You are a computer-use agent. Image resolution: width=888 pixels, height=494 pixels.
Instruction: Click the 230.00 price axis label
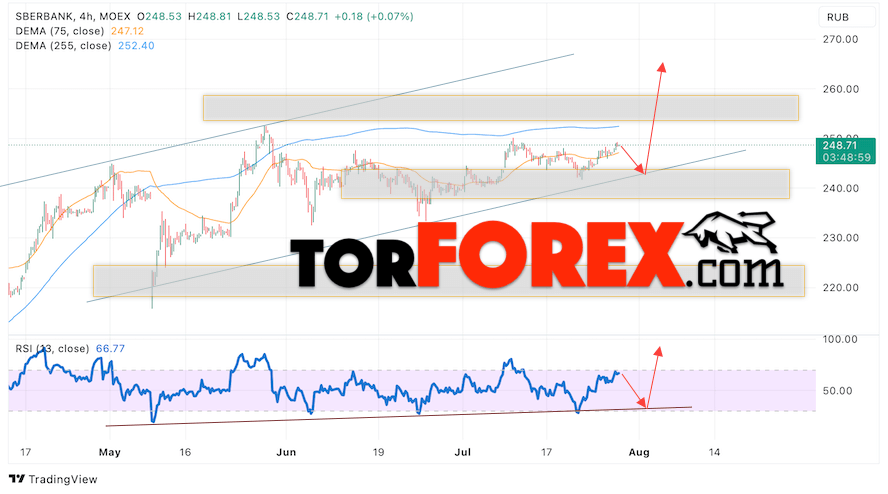[840, 238]
